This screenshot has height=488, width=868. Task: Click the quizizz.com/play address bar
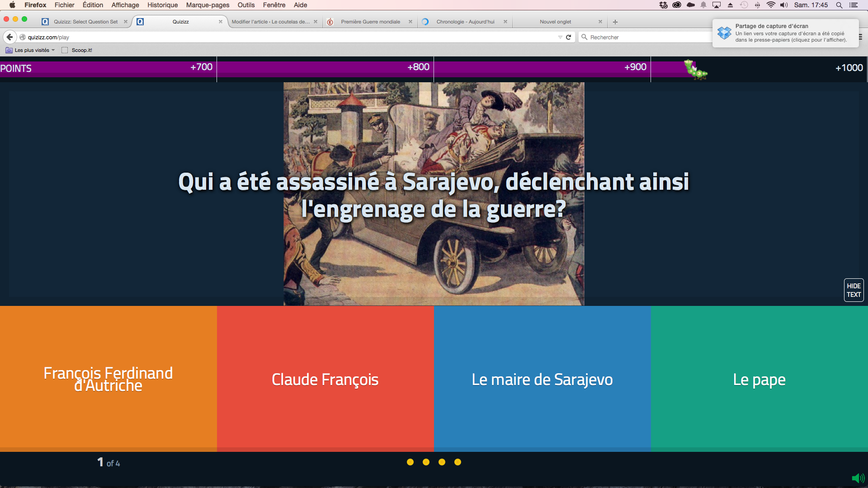point(289,37)
